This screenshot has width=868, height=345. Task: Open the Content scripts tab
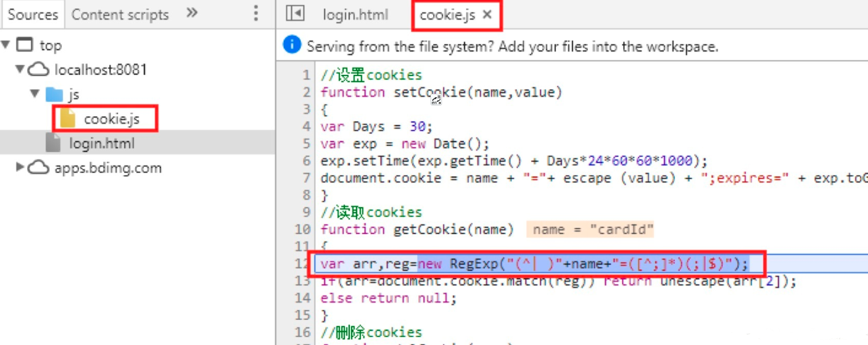(x=120, y=15)
